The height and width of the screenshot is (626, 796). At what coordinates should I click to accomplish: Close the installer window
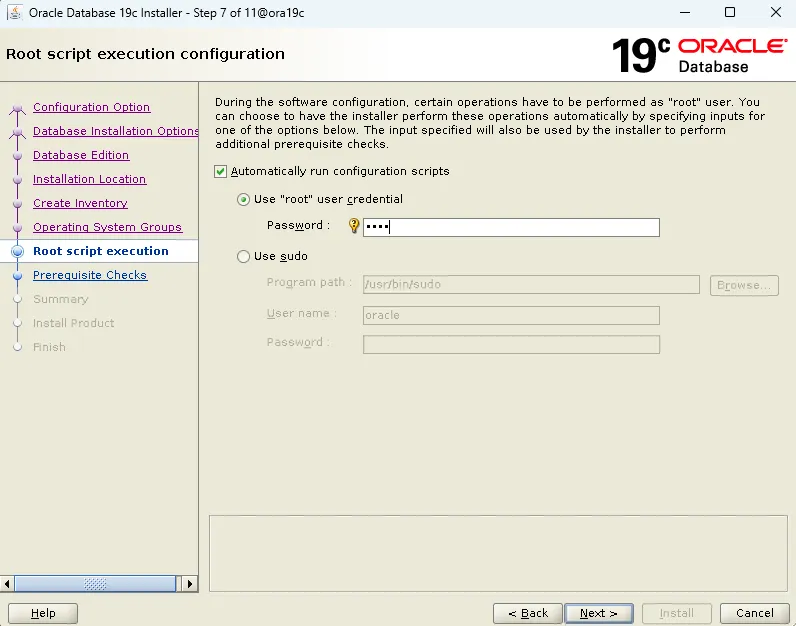775,13
